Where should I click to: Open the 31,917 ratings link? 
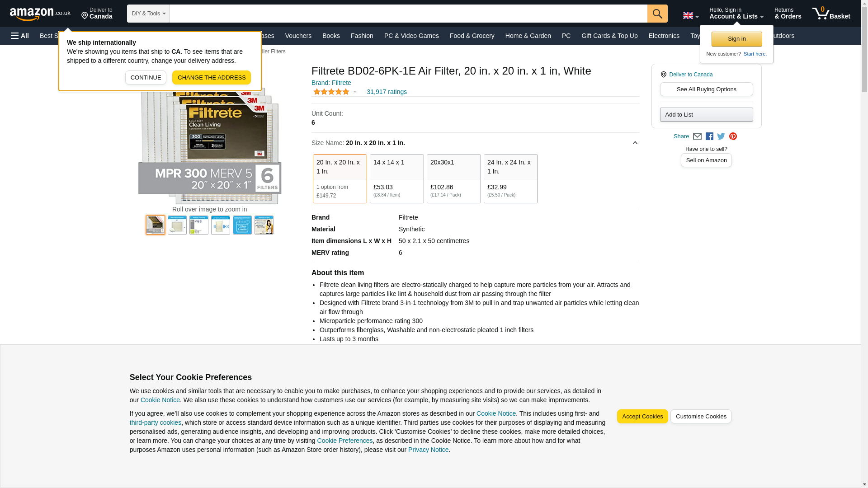[387, 92]
